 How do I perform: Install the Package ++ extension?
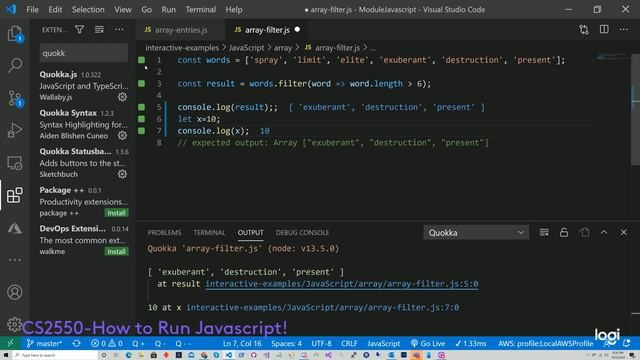tap(116, 213)
